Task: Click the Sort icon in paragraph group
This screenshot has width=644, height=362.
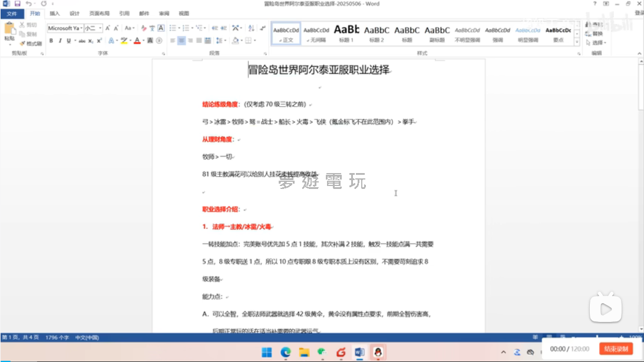Action: click(x=250, y=28)
